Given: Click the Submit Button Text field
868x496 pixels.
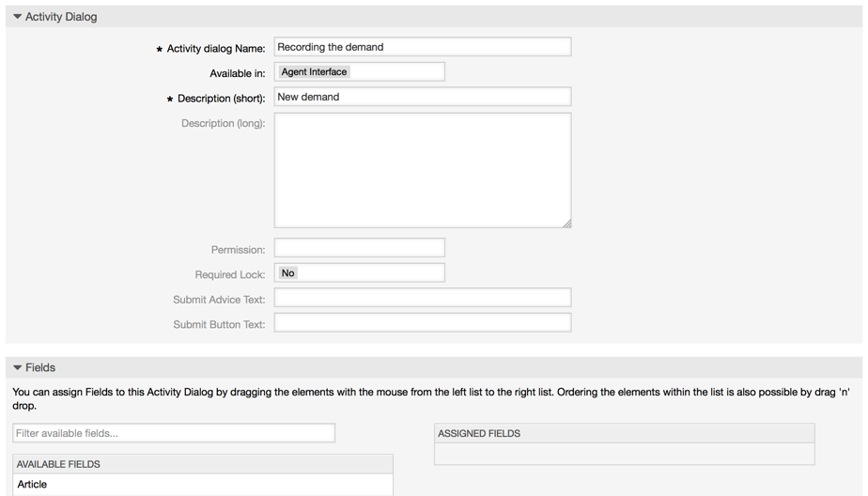Looking at the screenshot, I should coord(422,323).
